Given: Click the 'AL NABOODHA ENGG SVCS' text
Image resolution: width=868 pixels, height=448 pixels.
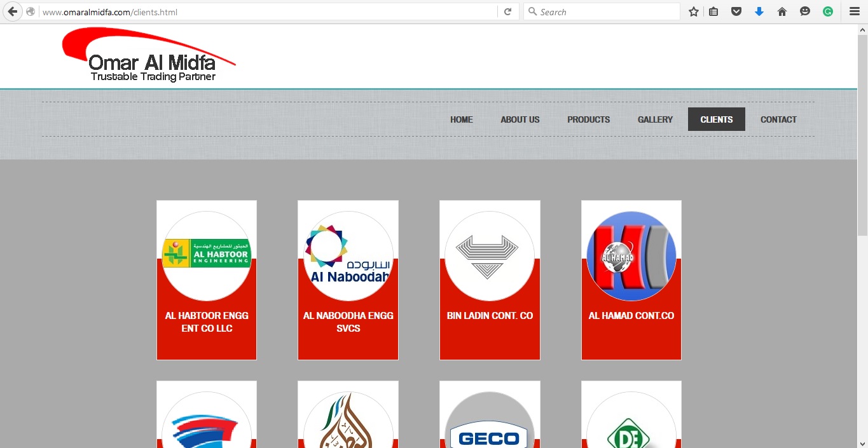Looking at the screenshot, I should (348, 322).
